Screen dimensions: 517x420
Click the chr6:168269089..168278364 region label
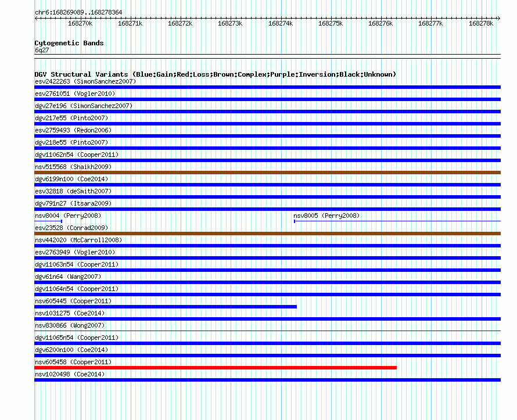(x=78, y=12)
